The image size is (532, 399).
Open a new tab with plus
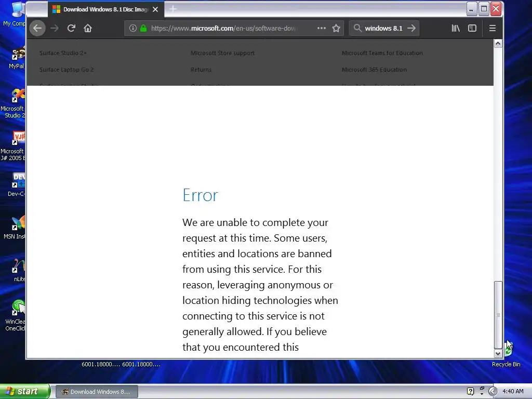(x=172, y=9)
